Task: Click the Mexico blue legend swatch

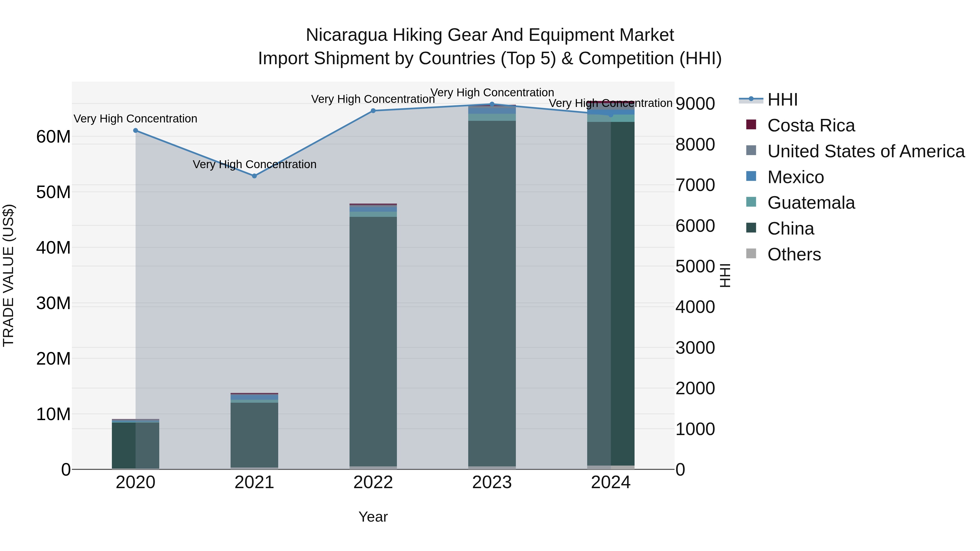Action: [751, 176]
